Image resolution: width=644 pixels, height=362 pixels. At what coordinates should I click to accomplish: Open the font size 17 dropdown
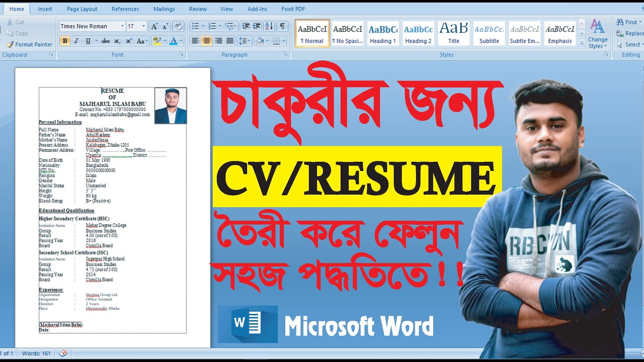click(144, 26)
